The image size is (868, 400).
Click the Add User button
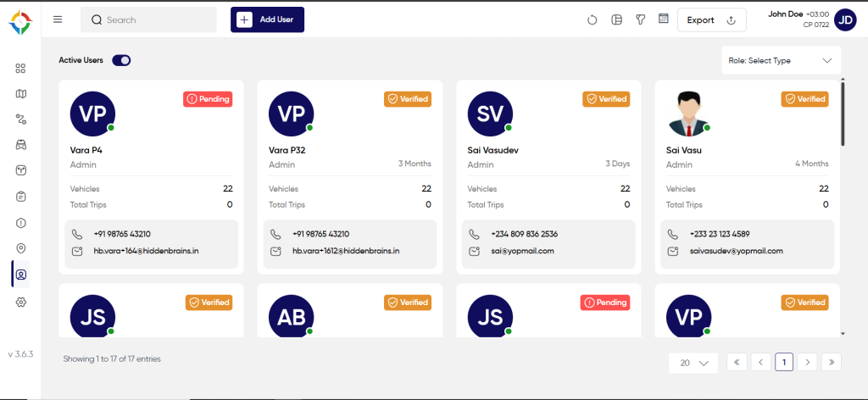point(267,20)
